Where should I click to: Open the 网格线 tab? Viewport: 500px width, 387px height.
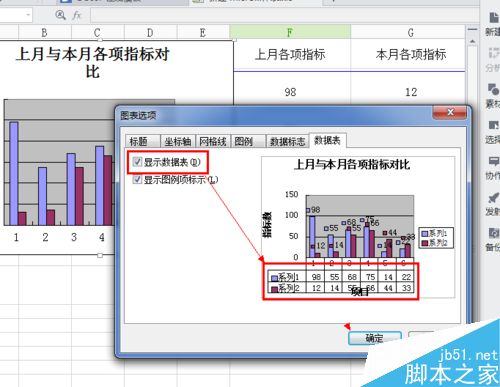coord(213,141)
